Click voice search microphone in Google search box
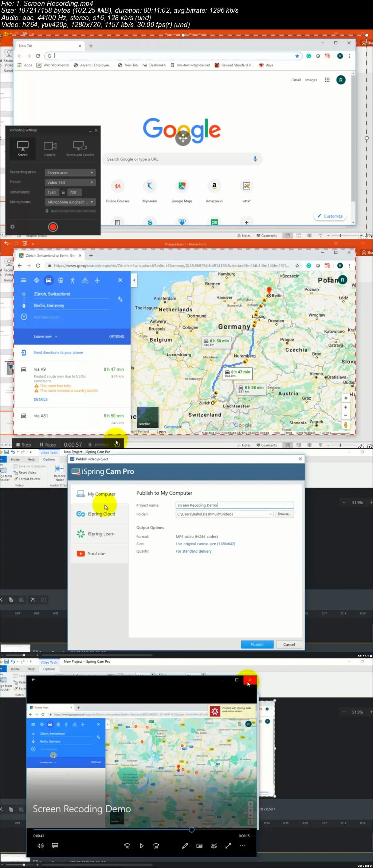 pos(255,159)
